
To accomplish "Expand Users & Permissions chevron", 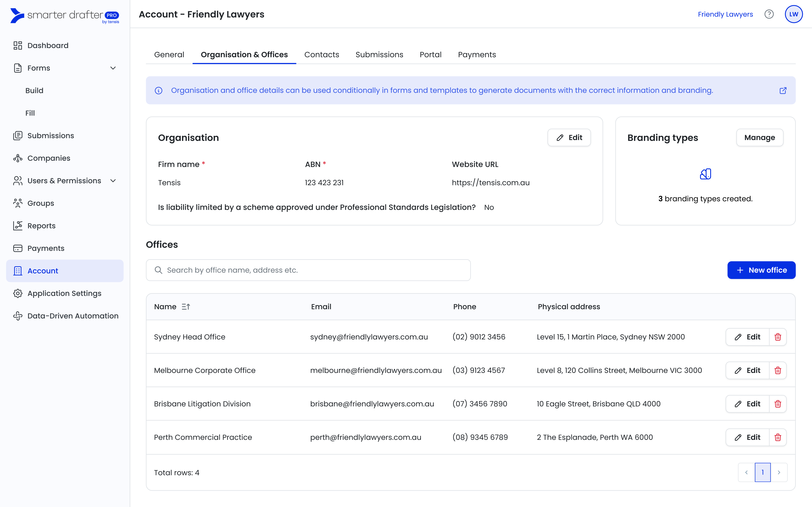I will (113, 181).
